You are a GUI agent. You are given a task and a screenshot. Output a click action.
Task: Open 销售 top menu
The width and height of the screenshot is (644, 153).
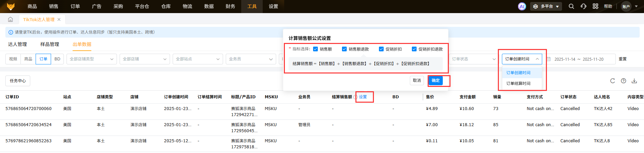pos(54,6)
